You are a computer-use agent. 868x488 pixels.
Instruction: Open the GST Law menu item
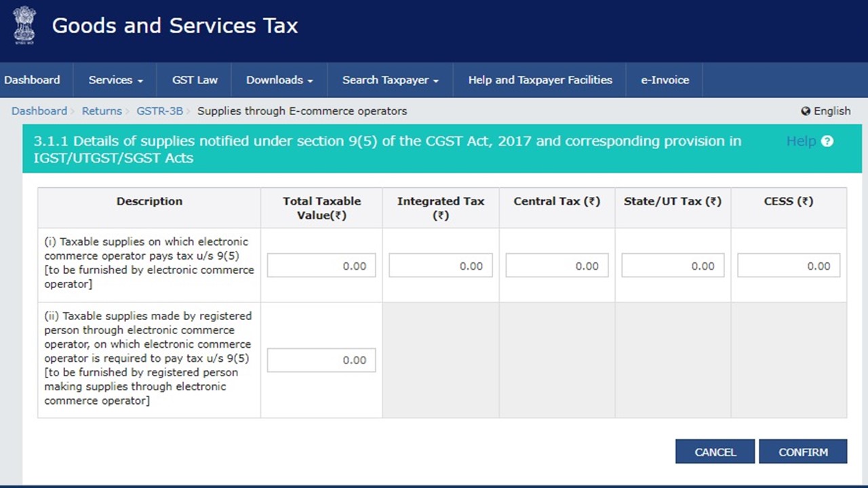195,80
